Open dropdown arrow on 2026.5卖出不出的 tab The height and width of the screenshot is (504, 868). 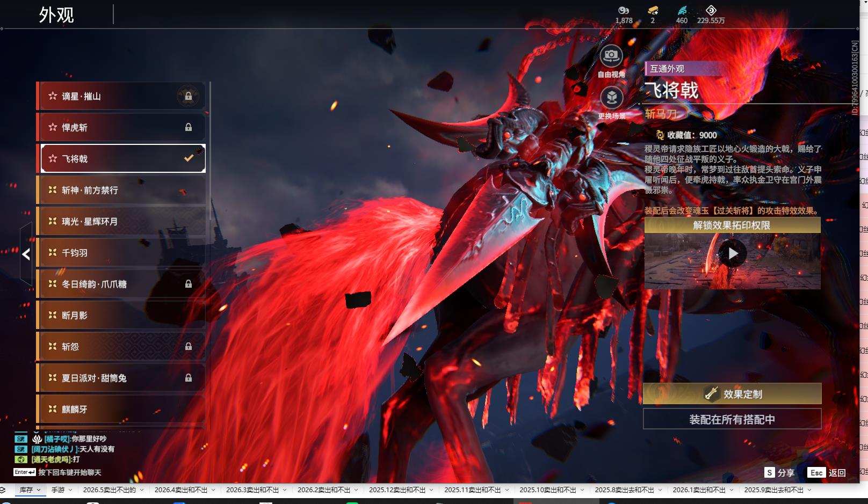click(142, 490)
